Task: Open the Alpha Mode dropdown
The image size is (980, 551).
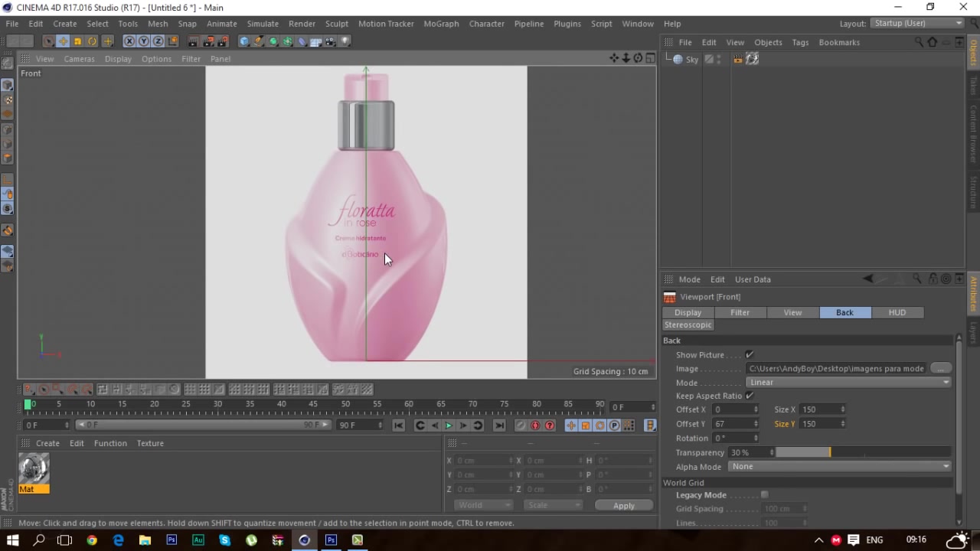Action: coord(840,466)
